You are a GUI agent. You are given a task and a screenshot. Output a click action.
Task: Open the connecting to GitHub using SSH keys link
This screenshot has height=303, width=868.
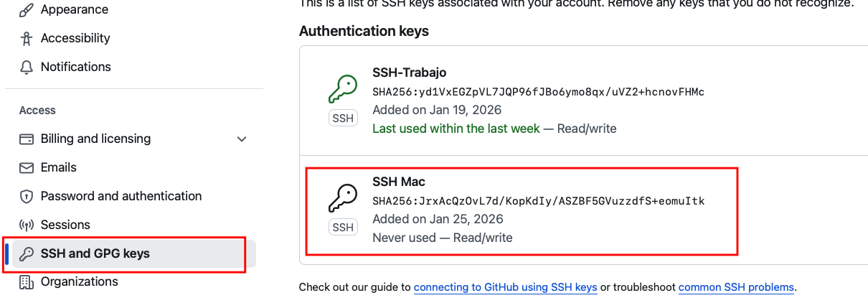(505, 287)
